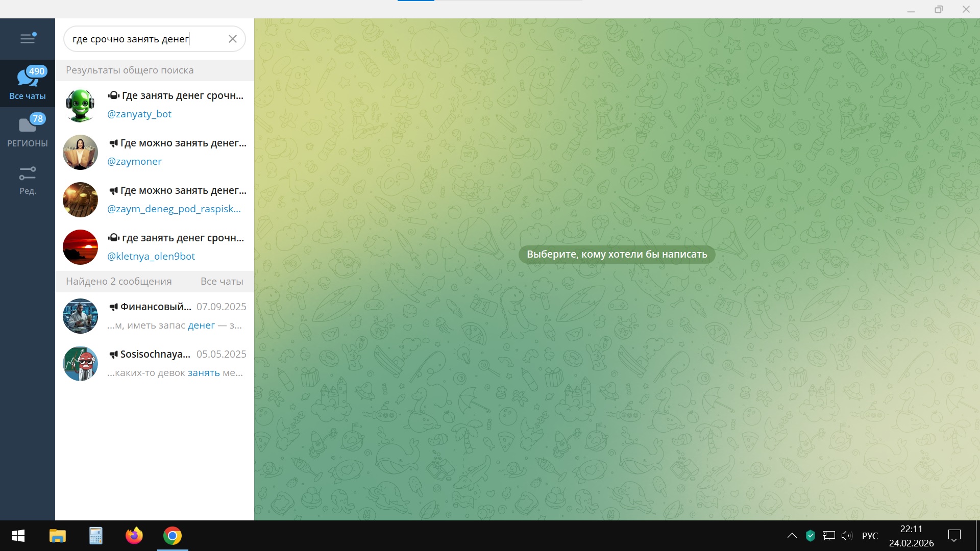Expand hidden system tray icons
This screenshot has width=980, height=551.
point(792,536)
